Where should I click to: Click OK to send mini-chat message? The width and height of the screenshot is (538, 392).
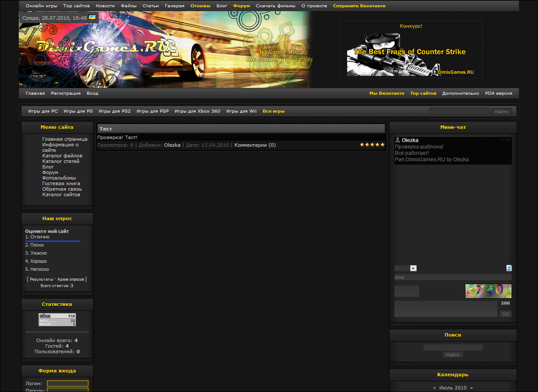click(506, 314)
